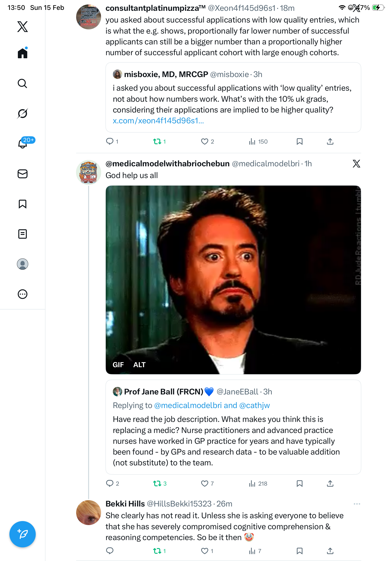This screenshot has width=392, height=561.
Task: Open Direct Messages envelope icon
Action: click(23, 174)
